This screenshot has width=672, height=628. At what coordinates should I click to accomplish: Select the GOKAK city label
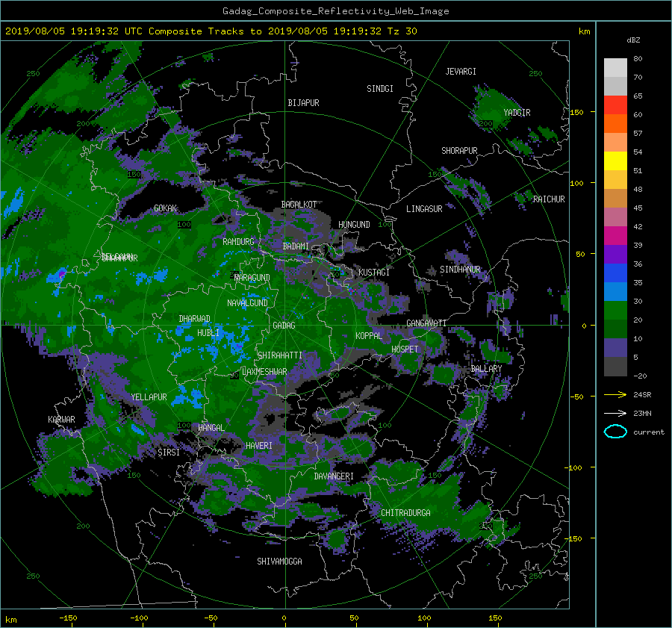point(166,208)
